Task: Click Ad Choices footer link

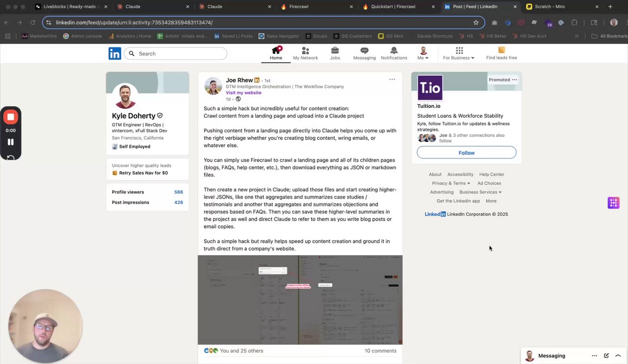Action: click(489, 183)
